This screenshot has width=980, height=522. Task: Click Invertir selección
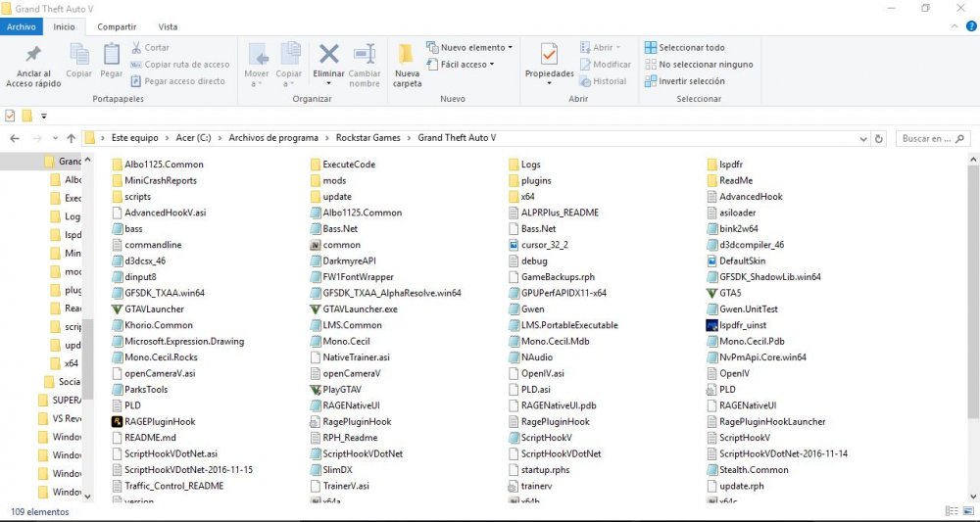tap(684, 81)
